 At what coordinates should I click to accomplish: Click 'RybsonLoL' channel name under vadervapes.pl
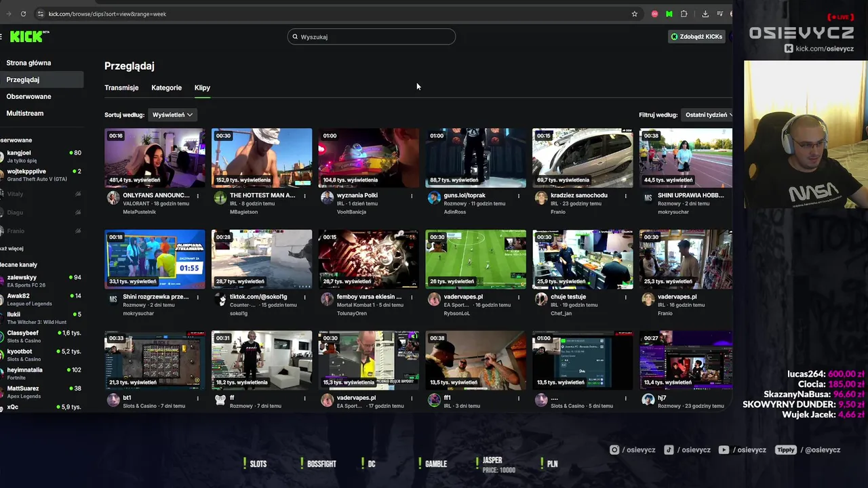coord(457,313)
